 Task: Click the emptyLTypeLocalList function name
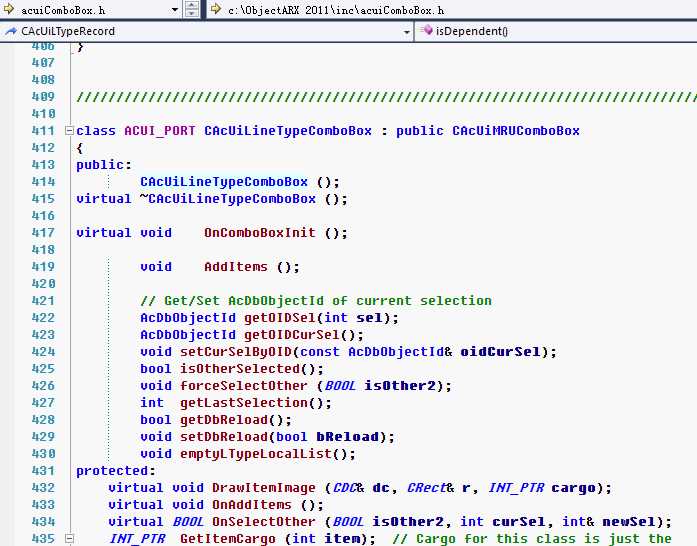pos(256,454)
